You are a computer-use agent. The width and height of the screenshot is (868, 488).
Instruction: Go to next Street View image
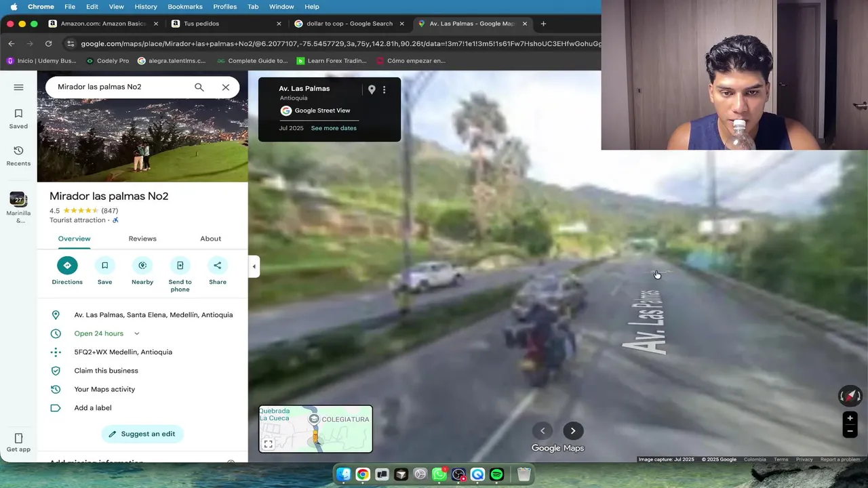(x=573, y=430)
